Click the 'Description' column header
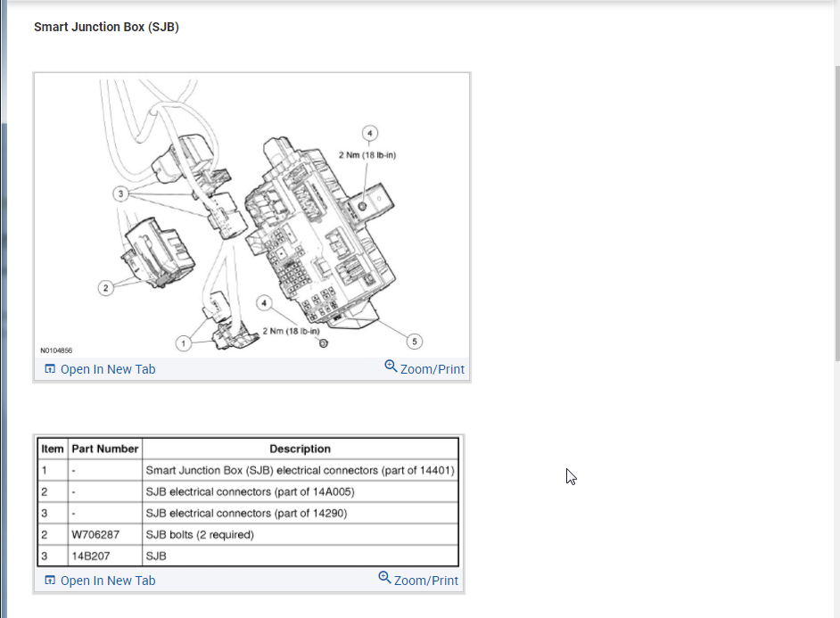 (x=300, y=449)
